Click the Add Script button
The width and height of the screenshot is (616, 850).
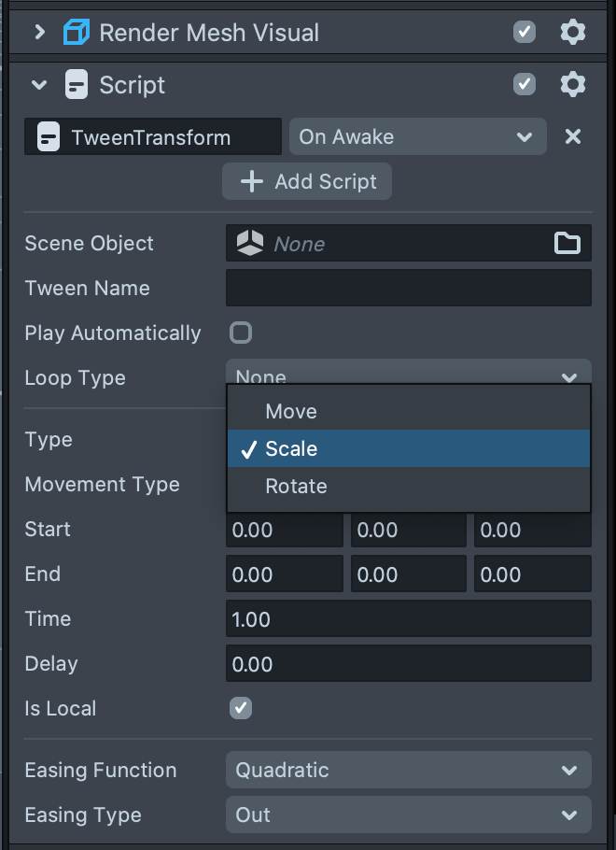coord(307,181)
